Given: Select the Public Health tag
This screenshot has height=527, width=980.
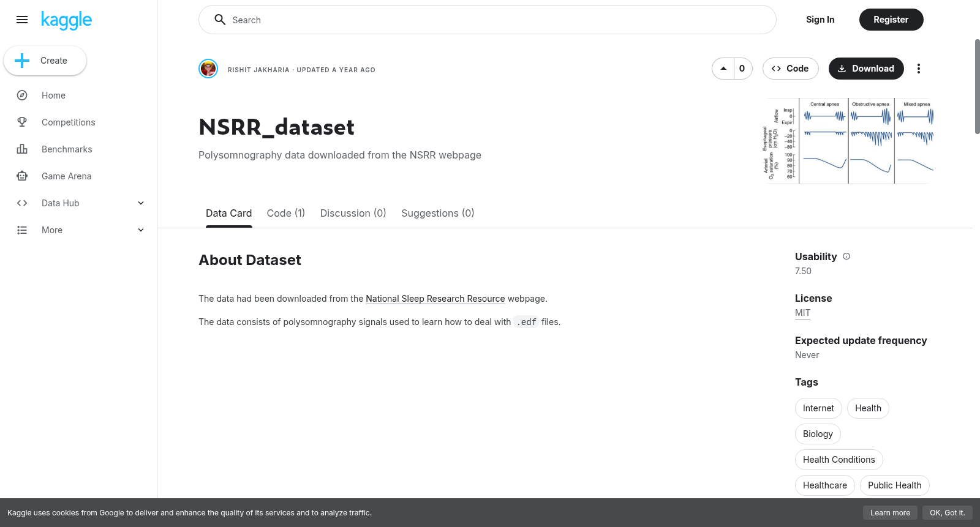Looking at the screenshot, I should point(894,485).
